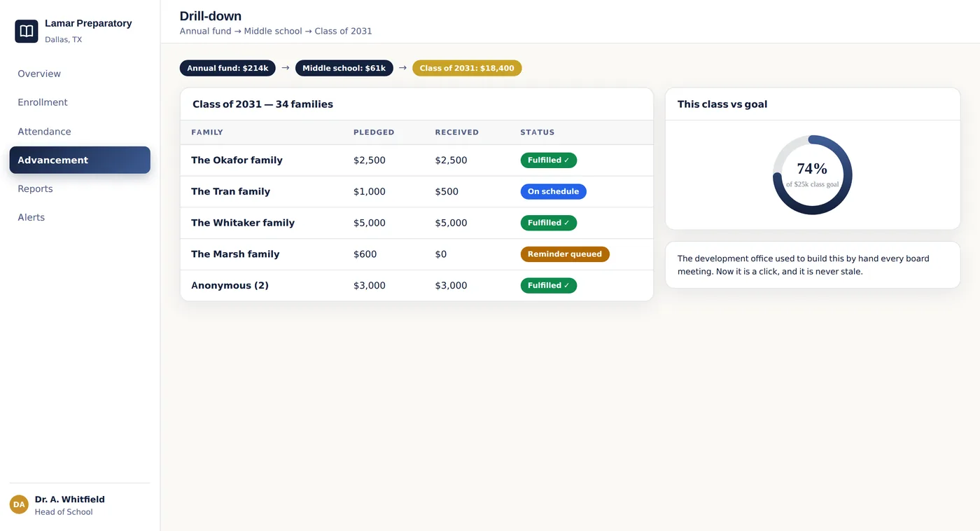Select The Okafor family row name
Image resolution: width=980 pixels, height=531 pixels.
(x=237, y=160)
